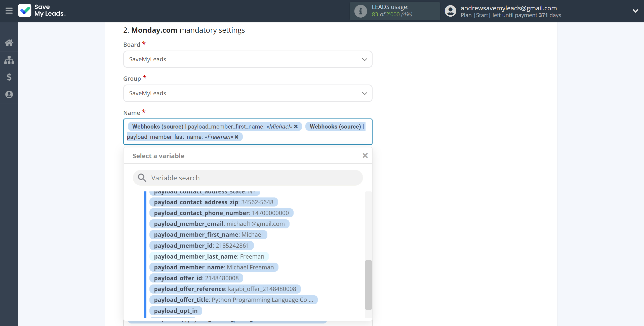Open the Group dropdown
Viewport: 644px width, 326px height.
click(248, 93)
